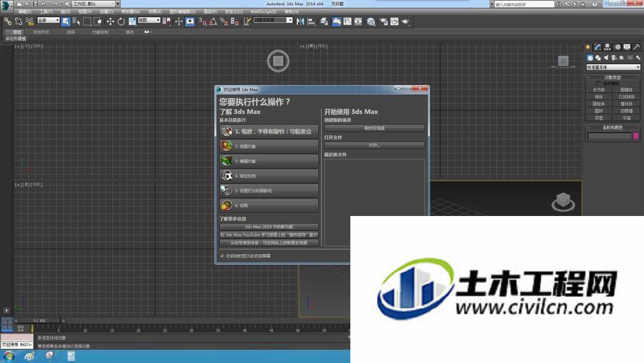This screenshot has width=644, height=363.
Task: Select the Lights category icon in Create panel
Action: [606, 58]
